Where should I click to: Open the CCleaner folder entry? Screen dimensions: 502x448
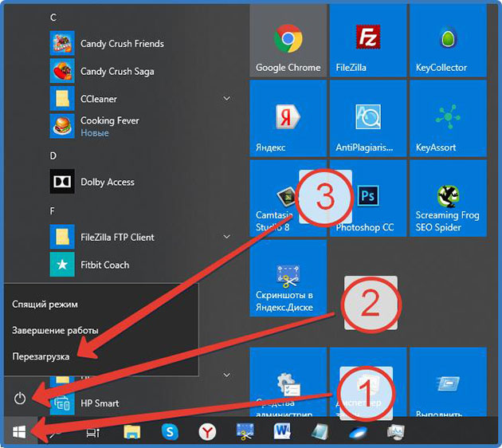point(141,98)
